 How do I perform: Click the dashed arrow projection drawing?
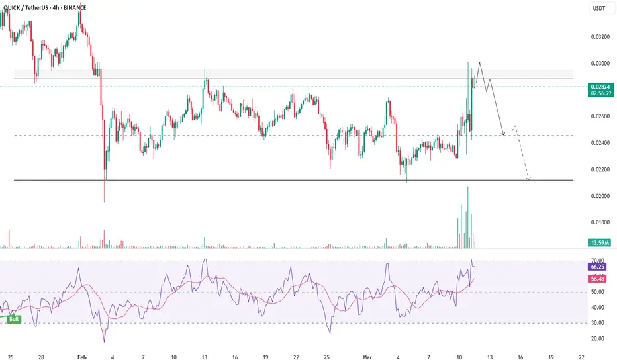[x=522, y=154]
